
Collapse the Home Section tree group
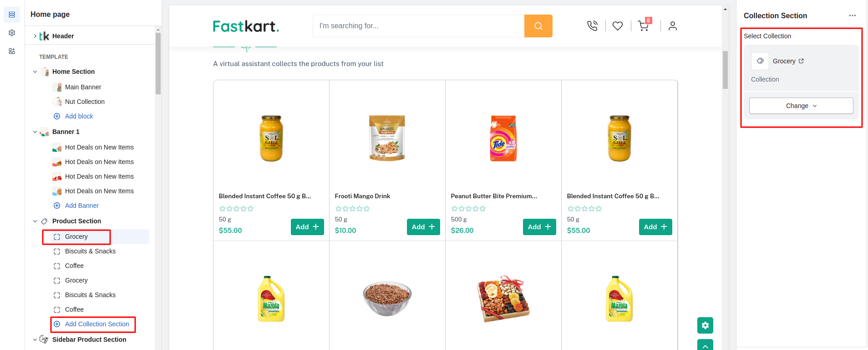[x=35, y=72]
